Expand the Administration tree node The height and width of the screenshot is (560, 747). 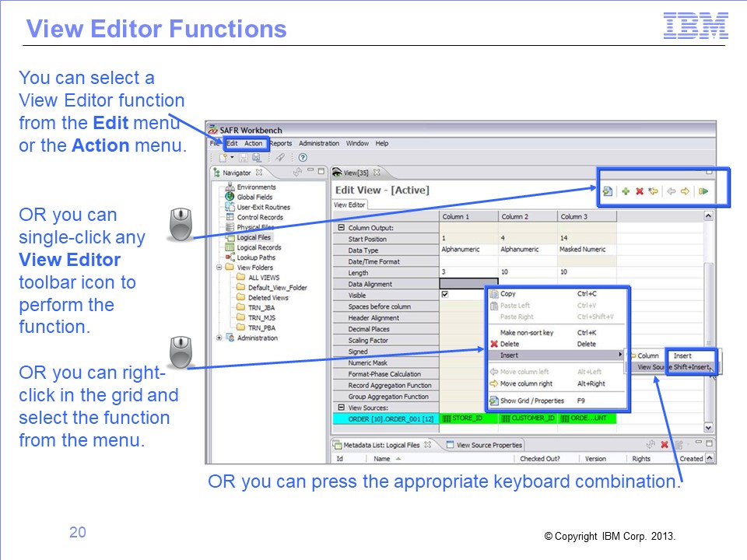(x=219, y=338)
